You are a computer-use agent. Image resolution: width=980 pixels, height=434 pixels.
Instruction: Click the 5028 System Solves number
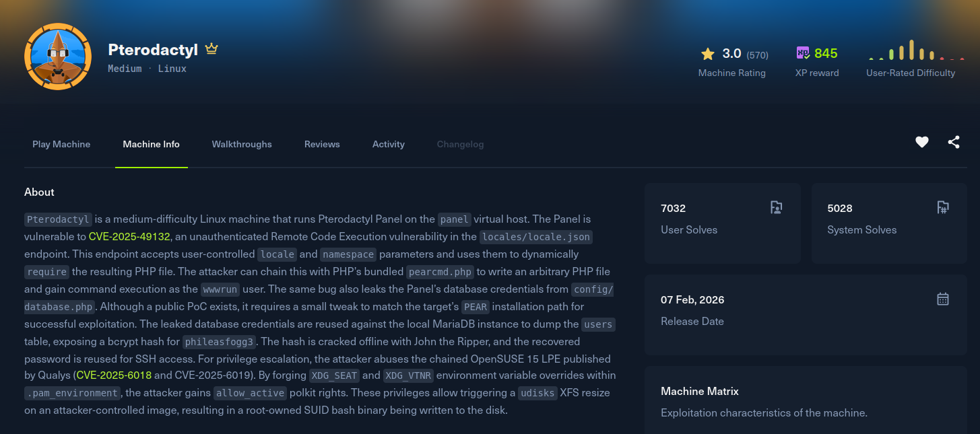click(840, 209)
